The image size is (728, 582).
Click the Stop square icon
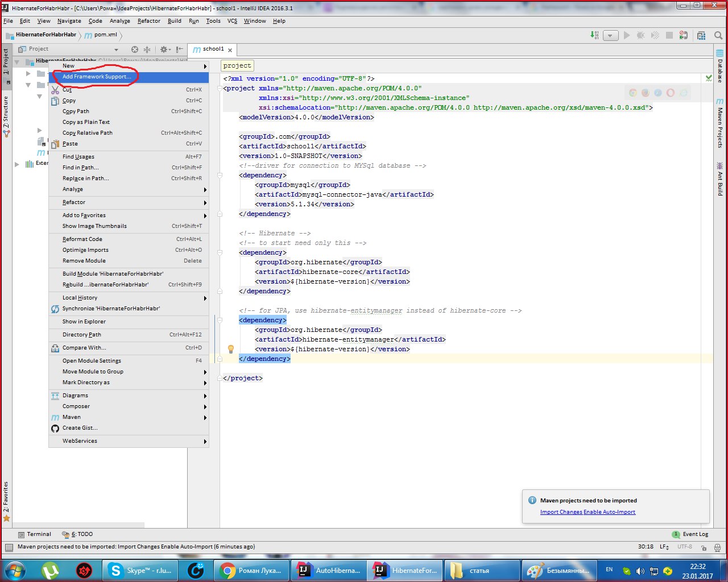tap(669, 35)
